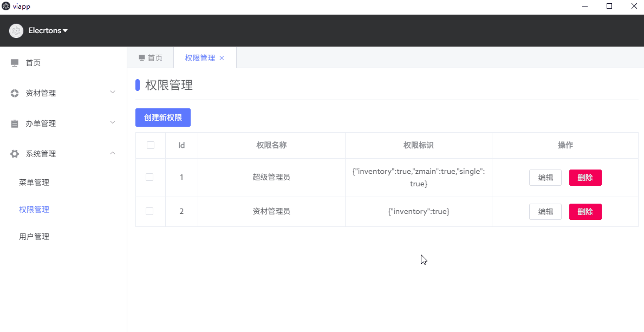This screenshot has height=332, width=644.
Task: Click the 首页 home icon in sidebar
Action: click(14, 62)
